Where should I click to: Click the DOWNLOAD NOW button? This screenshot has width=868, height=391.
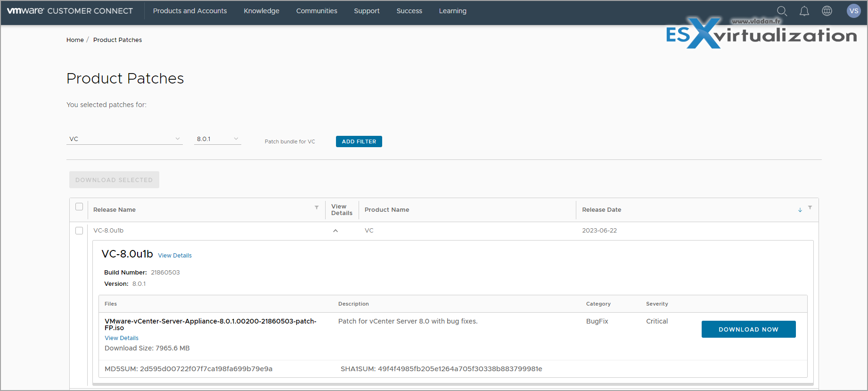tap(748, 329)
